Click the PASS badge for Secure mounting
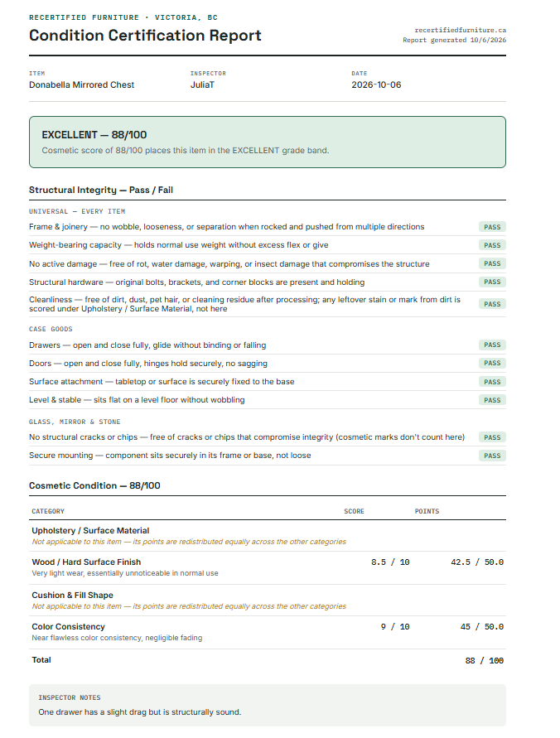This screenshot has height=738, width=560. (x=492, y=456)
